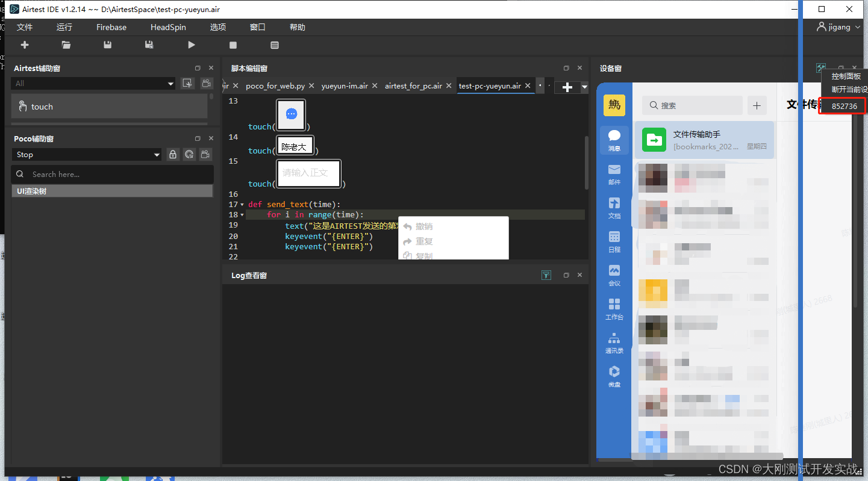Open the 窗口 menu
This screenshot has height=481, width=868.
(258, 27)
